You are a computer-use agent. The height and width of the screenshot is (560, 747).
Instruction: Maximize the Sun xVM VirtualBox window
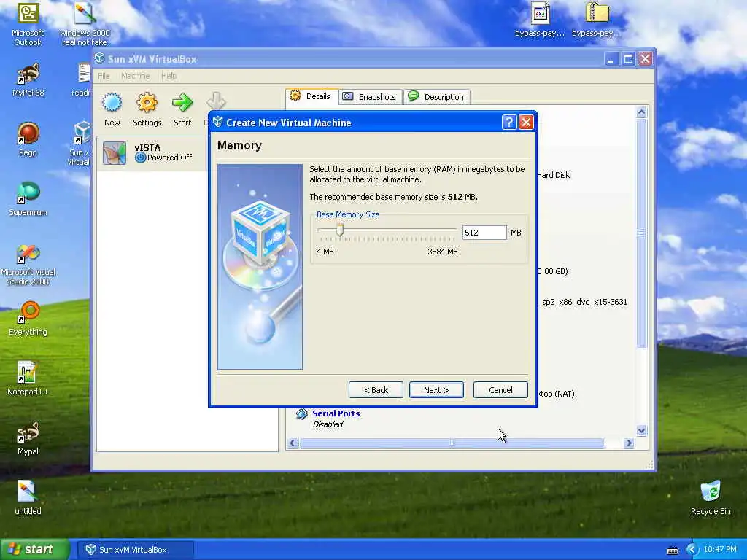click(x=628, y=59)
